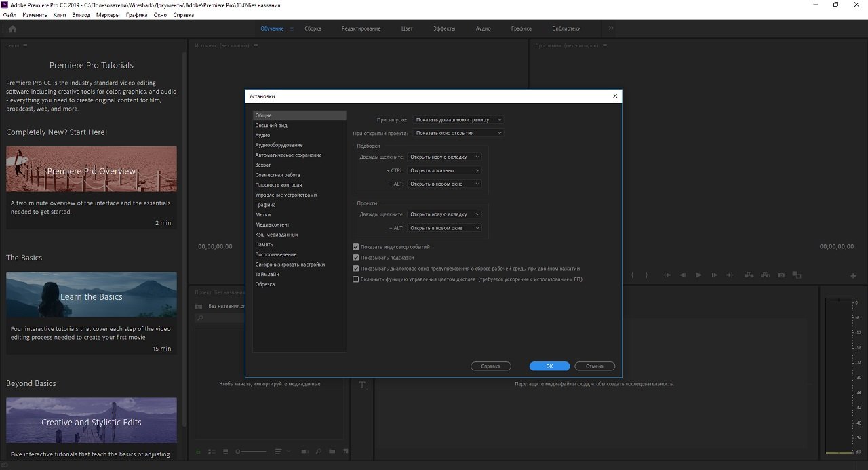The image size is (868, 470).
Task: Open the Подборки '+ CTRL' dropdown
Action: click(x=444, y=170)
